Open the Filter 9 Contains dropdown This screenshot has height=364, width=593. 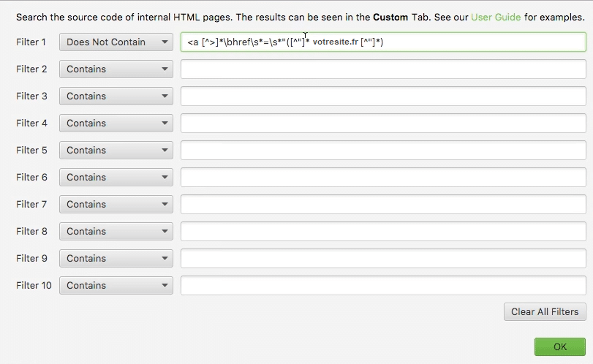click(x=116, y=259)
